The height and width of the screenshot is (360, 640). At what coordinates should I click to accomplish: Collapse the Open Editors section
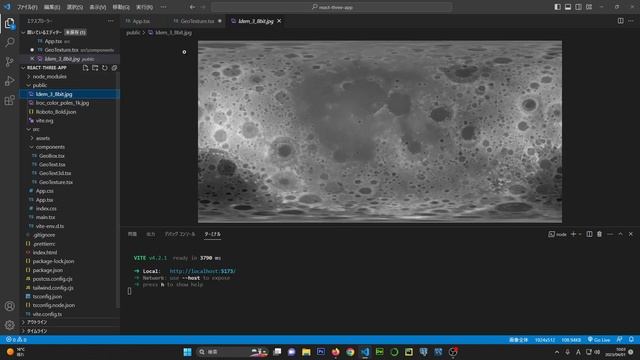23,32
